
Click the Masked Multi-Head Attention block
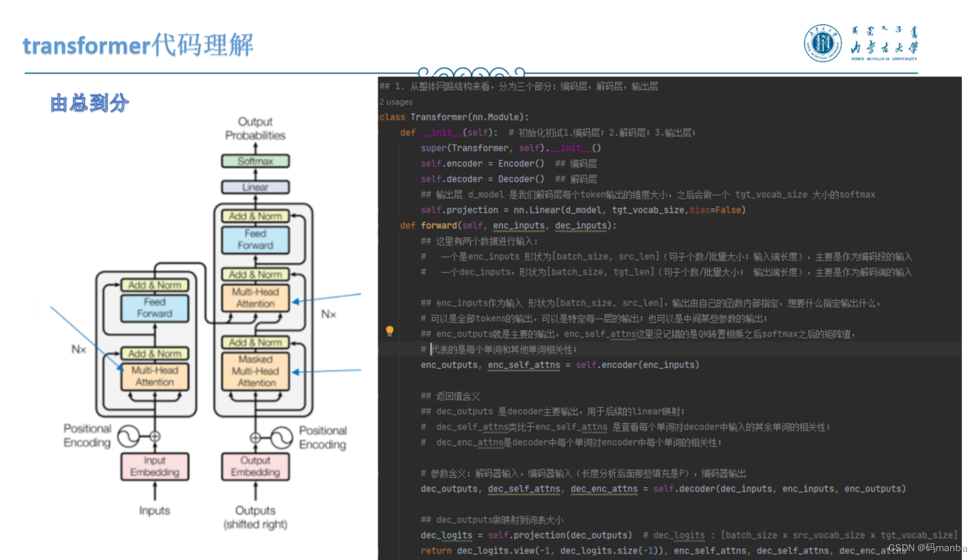(255, 371)
